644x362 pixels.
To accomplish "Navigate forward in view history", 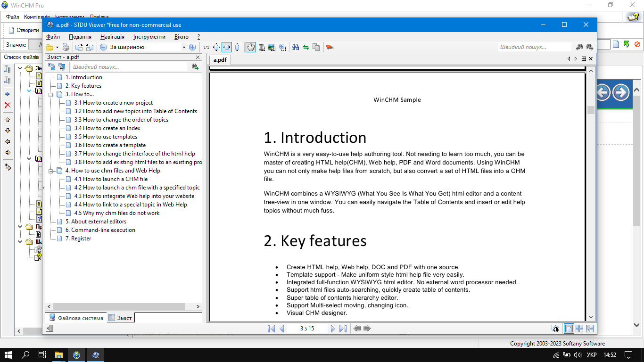I will 367,329.
